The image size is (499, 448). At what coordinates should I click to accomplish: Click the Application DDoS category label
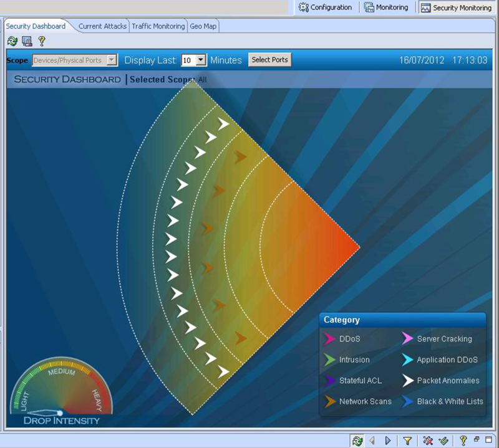pos(447,360)
